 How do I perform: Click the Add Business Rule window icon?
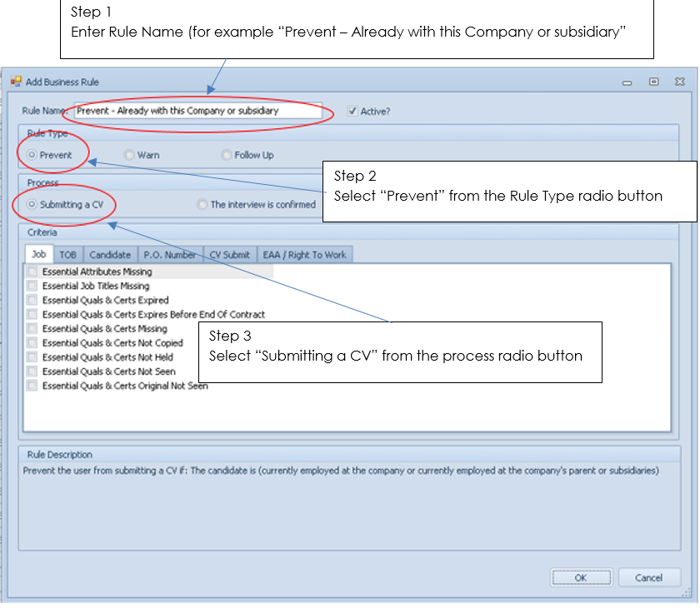point(15,82)
